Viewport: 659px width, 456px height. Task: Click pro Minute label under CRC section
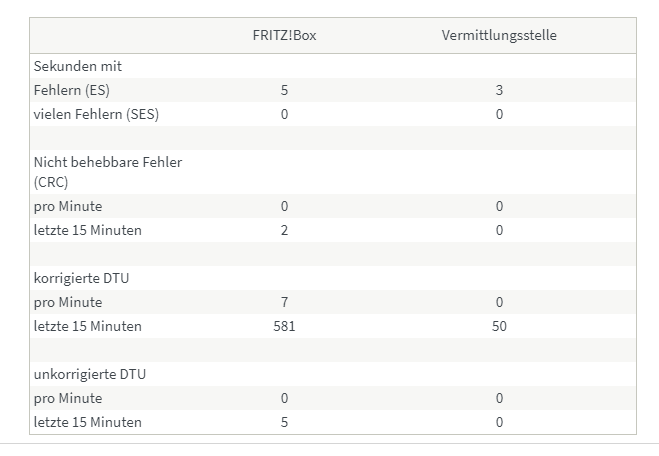pos(68,206)
